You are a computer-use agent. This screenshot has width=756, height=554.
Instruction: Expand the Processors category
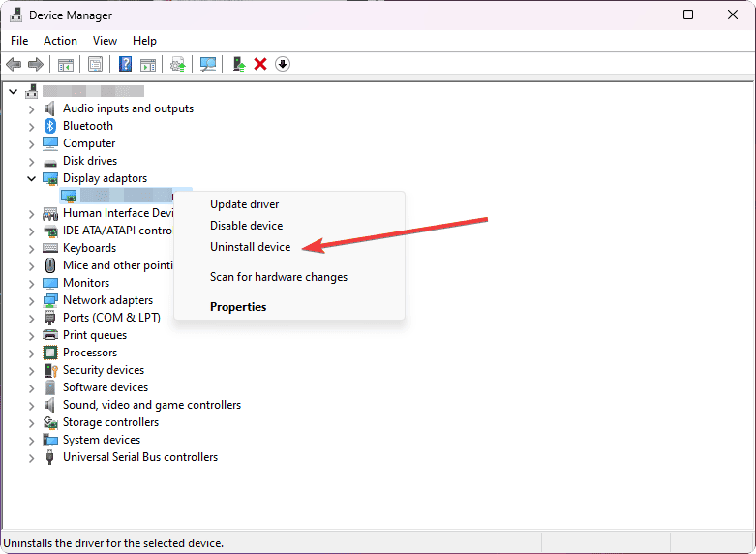pyautogui.click(x=31, y=354)
